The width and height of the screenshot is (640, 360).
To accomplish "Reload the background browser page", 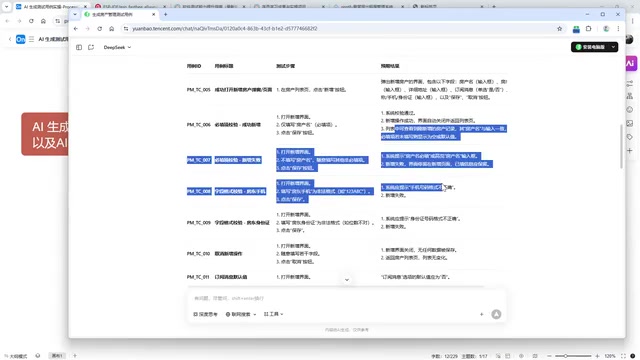I will 31,21.
